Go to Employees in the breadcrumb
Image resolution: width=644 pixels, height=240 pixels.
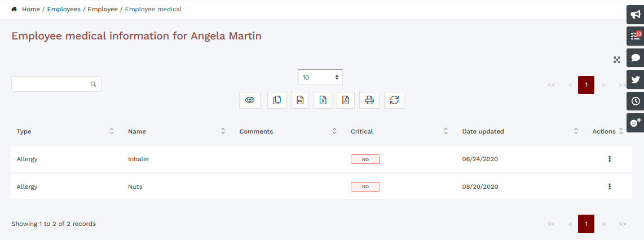click(64, 10)
